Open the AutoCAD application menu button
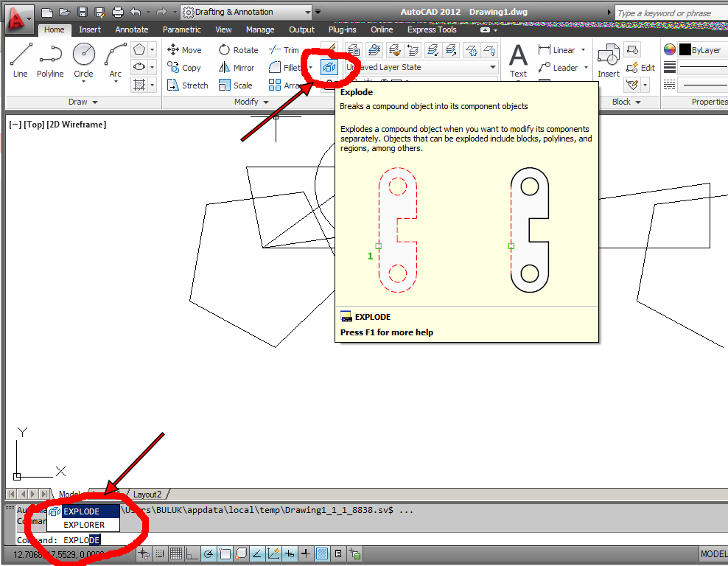 pos(18,19)
